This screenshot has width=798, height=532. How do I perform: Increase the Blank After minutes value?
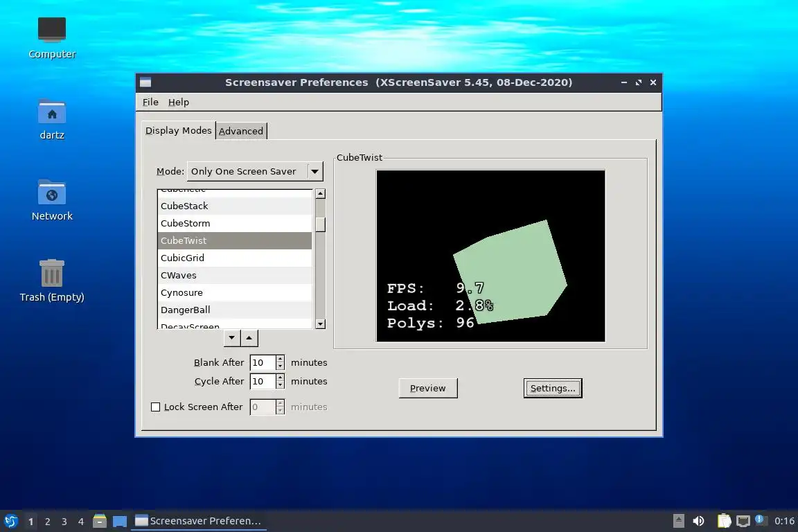280,358
